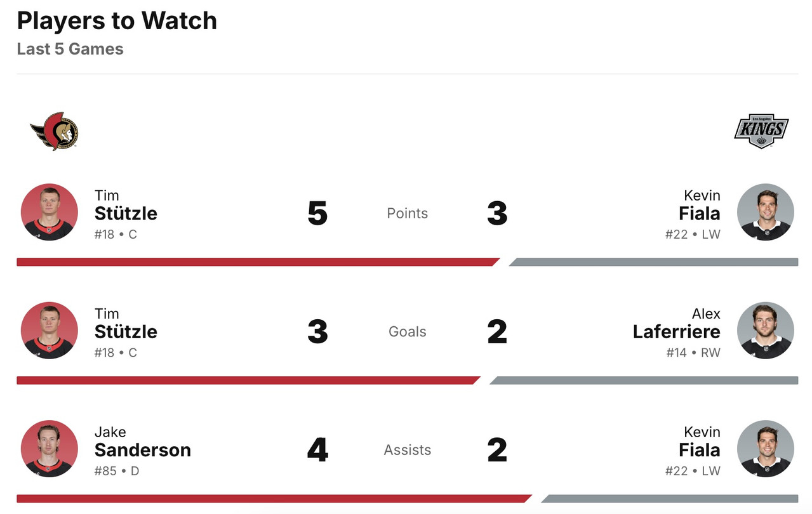Click Kevin Fiala's photo in Assists row
Image resolution: width=812 pixels, height=514 pixels.
(765, 449)
